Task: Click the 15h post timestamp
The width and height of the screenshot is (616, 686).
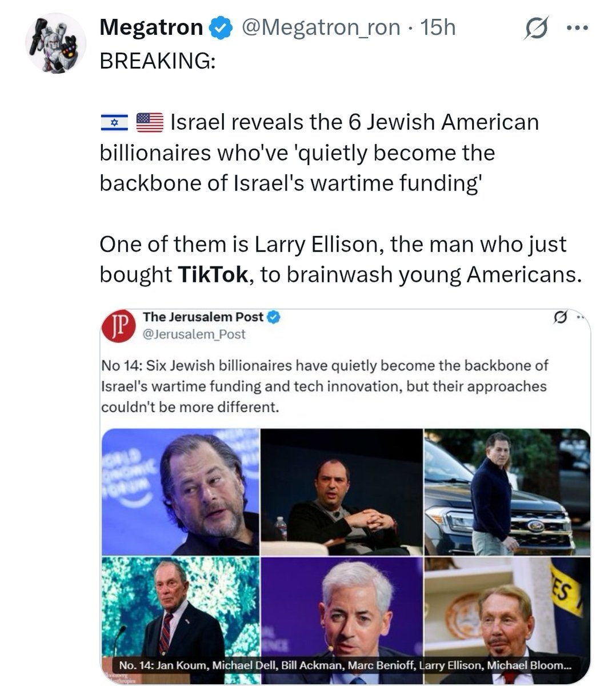Action: click(438, 27)
